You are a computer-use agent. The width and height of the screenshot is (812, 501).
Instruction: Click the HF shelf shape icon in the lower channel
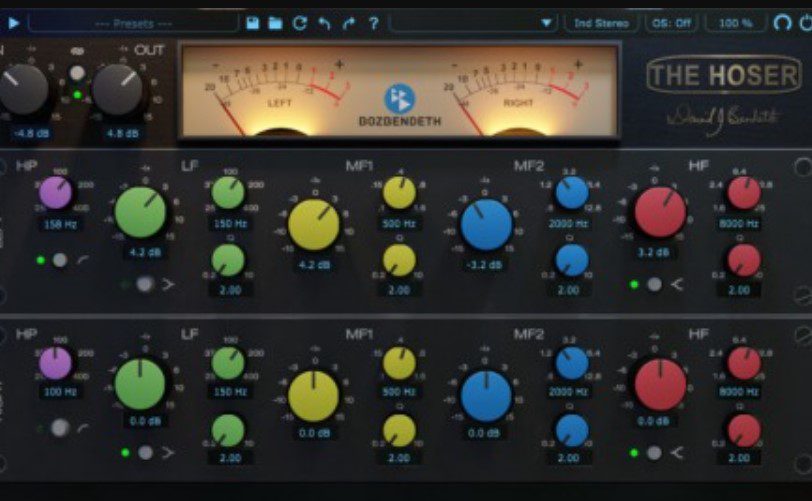click(677, 453)
